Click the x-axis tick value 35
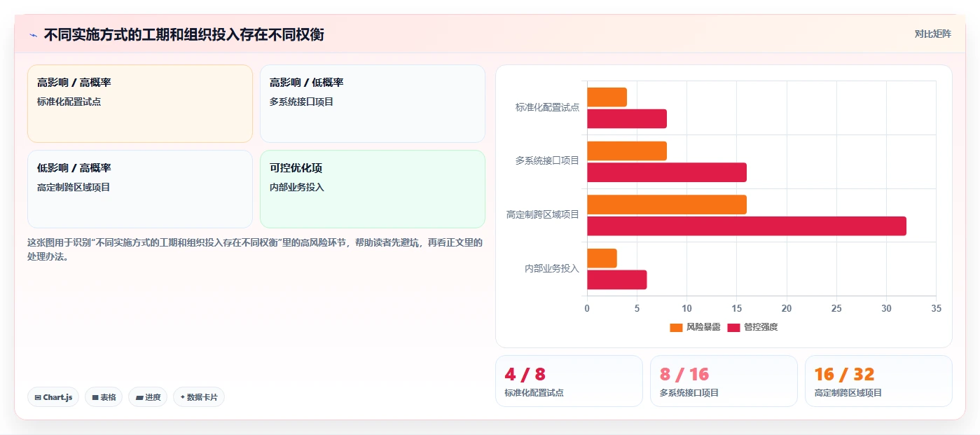 (937, 309)
